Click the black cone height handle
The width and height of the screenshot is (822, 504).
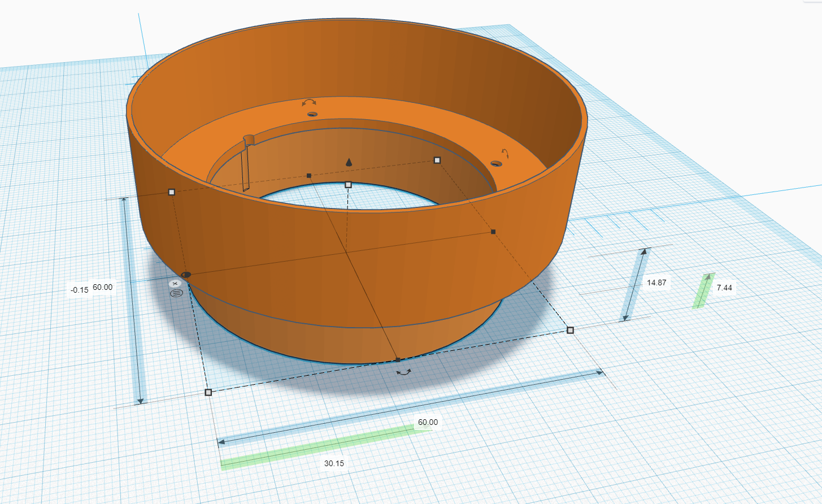(349, 162)
